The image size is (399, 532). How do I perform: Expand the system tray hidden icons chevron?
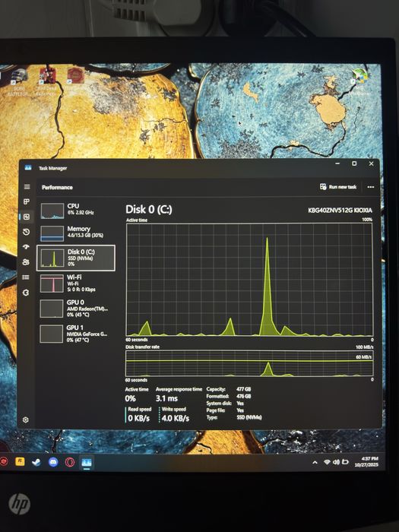point(315,462)
